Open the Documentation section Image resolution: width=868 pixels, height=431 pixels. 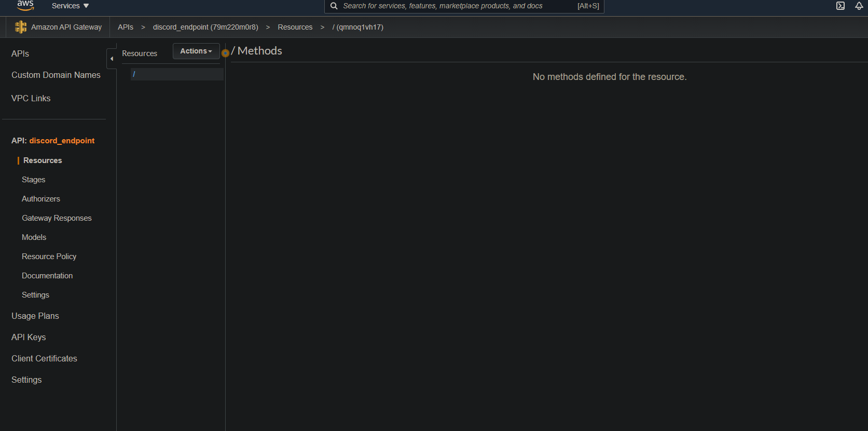point(47,276)
